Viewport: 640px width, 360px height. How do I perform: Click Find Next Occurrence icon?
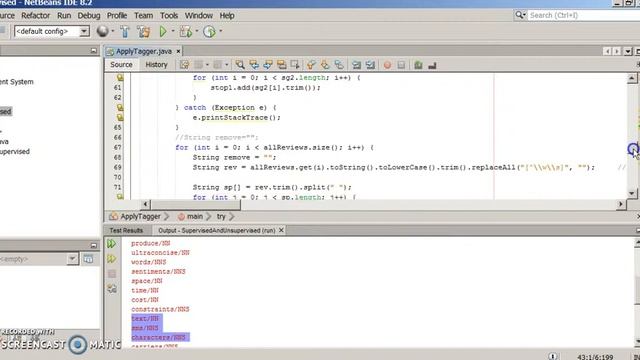click(268, 65)
